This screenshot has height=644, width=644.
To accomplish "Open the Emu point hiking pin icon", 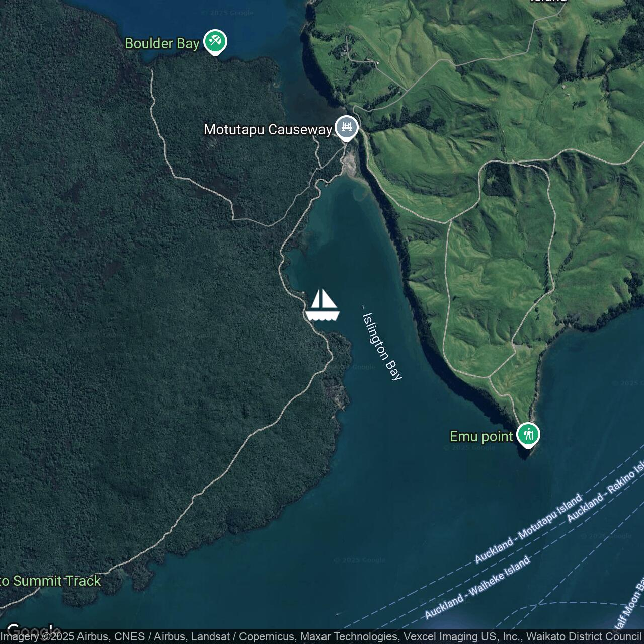I will (528, 434).
